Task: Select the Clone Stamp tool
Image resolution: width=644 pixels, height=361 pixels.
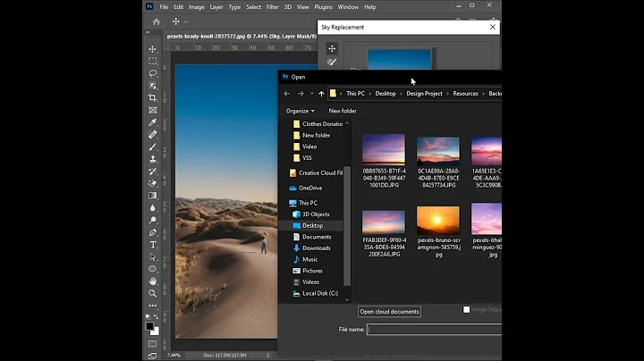Action: (153, 159)
